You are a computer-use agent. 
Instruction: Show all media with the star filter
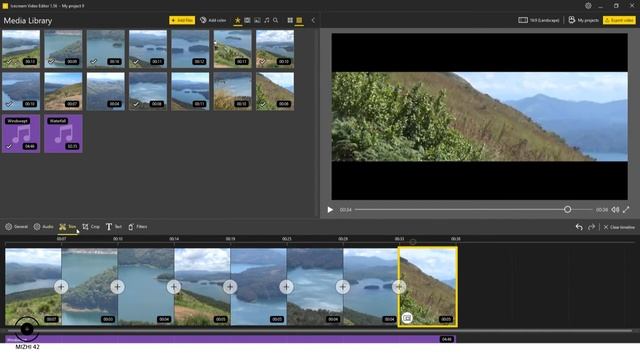click(238, 20)
